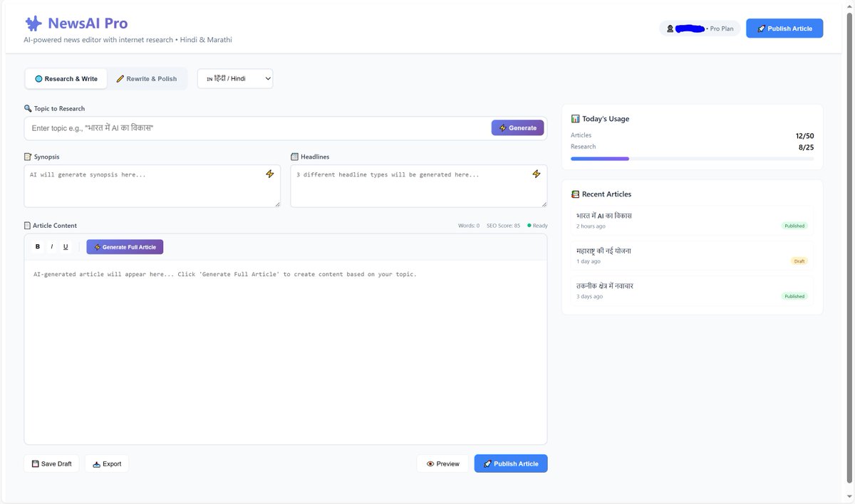Viewport: 855px width, 504px height.
Task: Click the magnifier icon beside Topic to Research
Action: [28, 108]
